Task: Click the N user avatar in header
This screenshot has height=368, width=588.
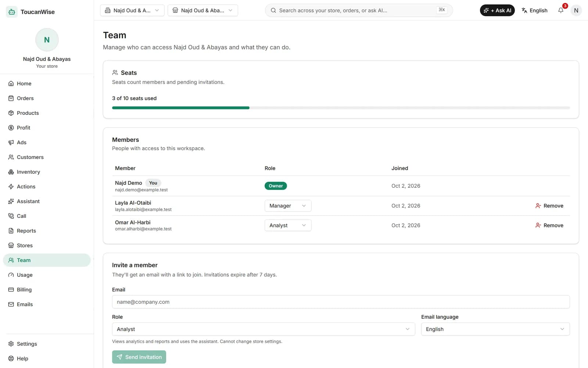Action: (576, 10)
